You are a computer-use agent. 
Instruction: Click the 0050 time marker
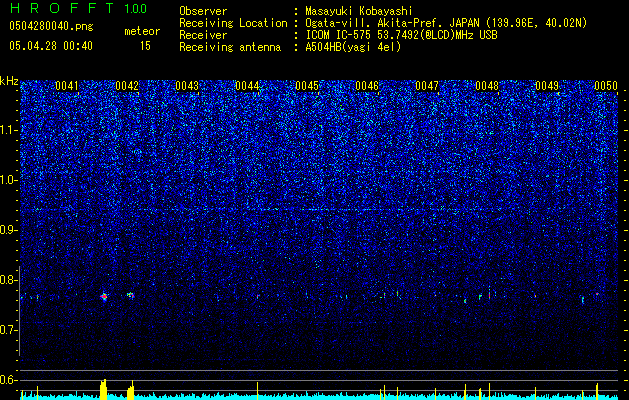pos(606,86)
